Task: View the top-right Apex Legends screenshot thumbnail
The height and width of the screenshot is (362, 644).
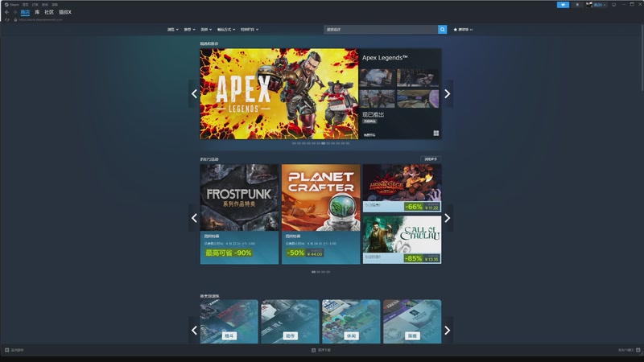Action: tap(418, 78)
